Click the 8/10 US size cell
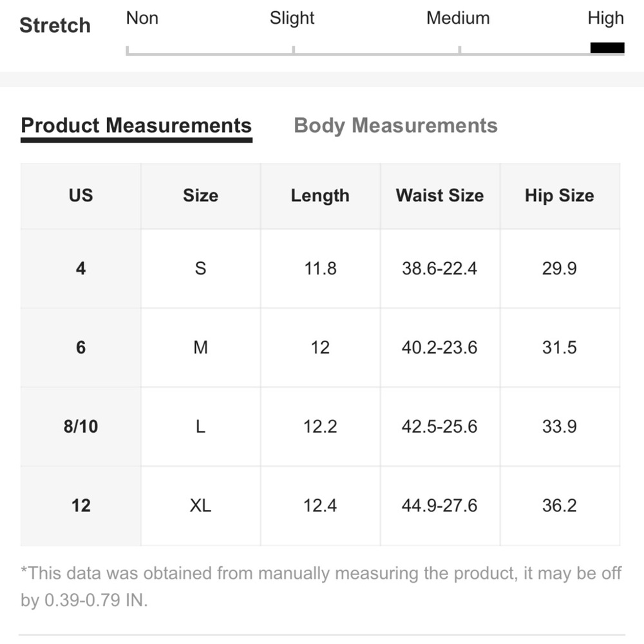 tap(80, 426)
